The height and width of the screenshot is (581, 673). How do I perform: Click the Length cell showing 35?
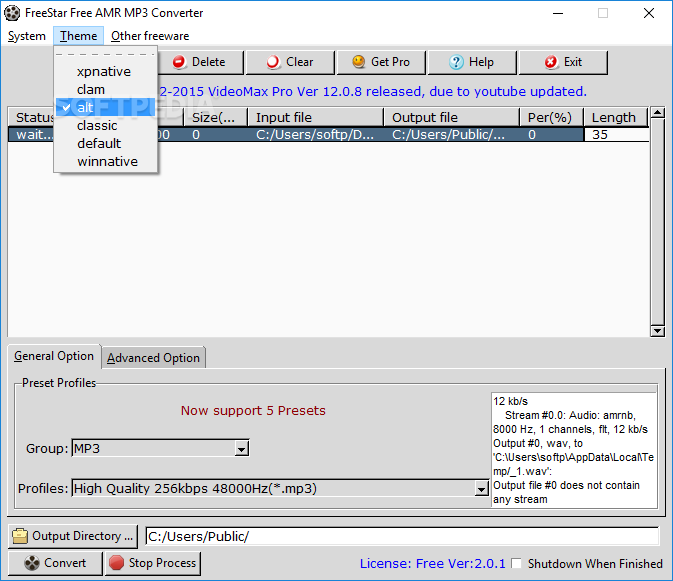(616, 135)
